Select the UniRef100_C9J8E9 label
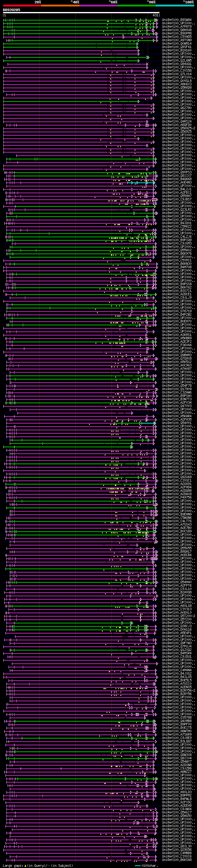The image size is (197, 868). coord(177,737)
